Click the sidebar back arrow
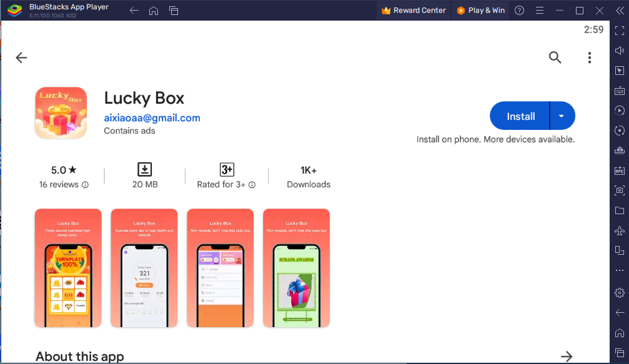The width and height of the screenshot is (629, 364). 620,313
